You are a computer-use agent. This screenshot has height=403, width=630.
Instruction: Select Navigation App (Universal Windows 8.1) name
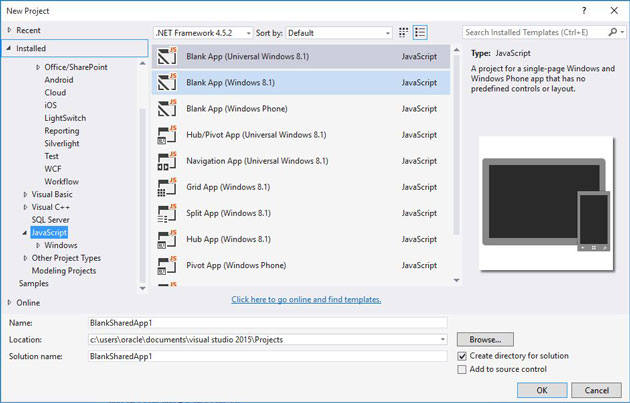coord(257,161)
